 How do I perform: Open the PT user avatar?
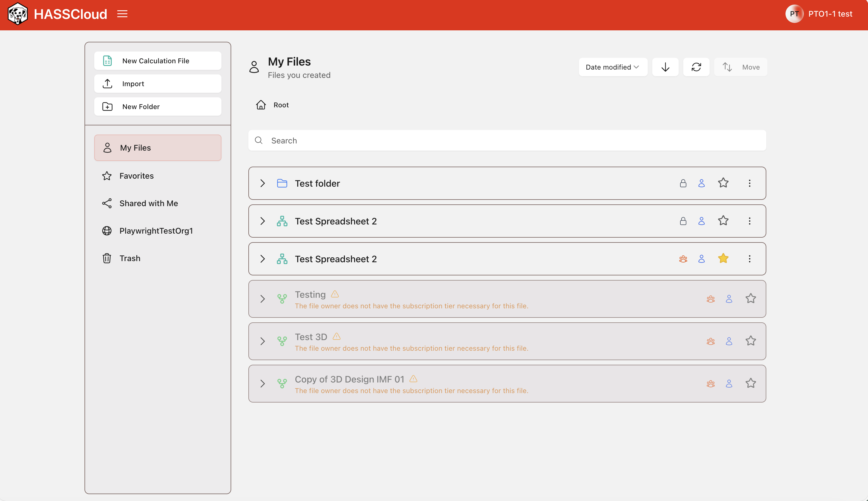click(794, 14)
